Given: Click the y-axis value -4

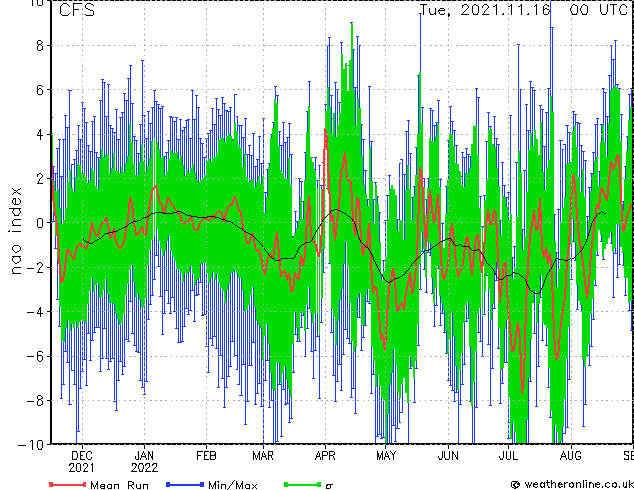Looking at the screenshot, I should [x=34, y=312].
